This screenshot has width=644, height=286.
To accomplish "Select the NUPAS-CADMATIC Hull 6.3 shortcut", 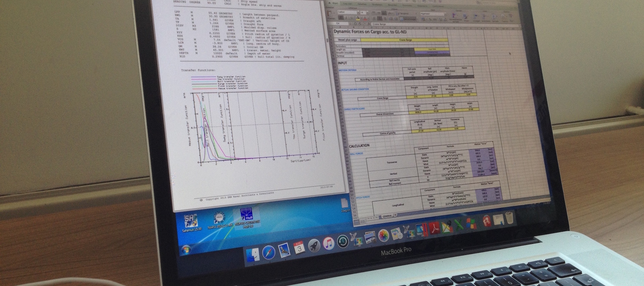I will [x=248, y=218].
